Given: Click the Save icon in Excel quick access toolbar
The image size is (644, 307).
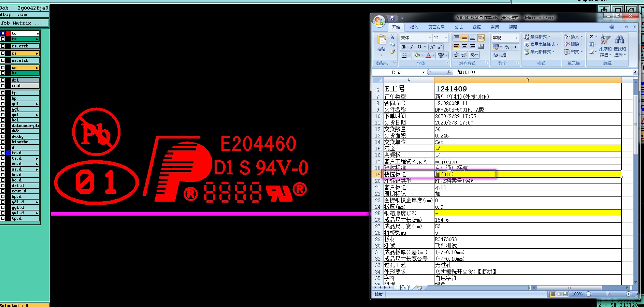Looking at the screenshot, I should pyautogui.click(x=392, y=18).
